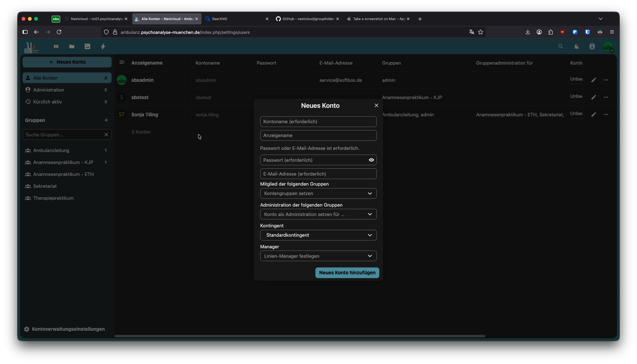Click the Kontoname (erforderlich) input field
The width and height of the screenshot is (637, 364).
pos(318,122)
